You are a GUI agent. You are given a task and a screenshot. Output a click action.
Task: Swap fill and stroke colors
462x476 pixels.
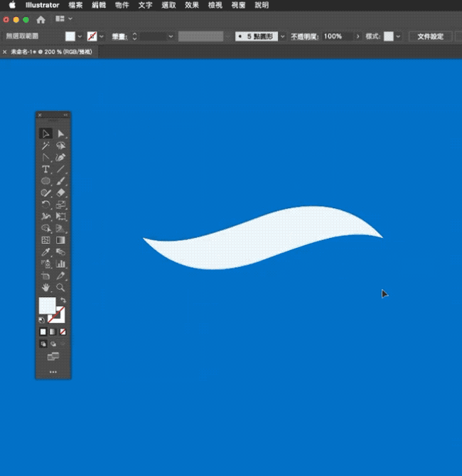click(63, 301)
